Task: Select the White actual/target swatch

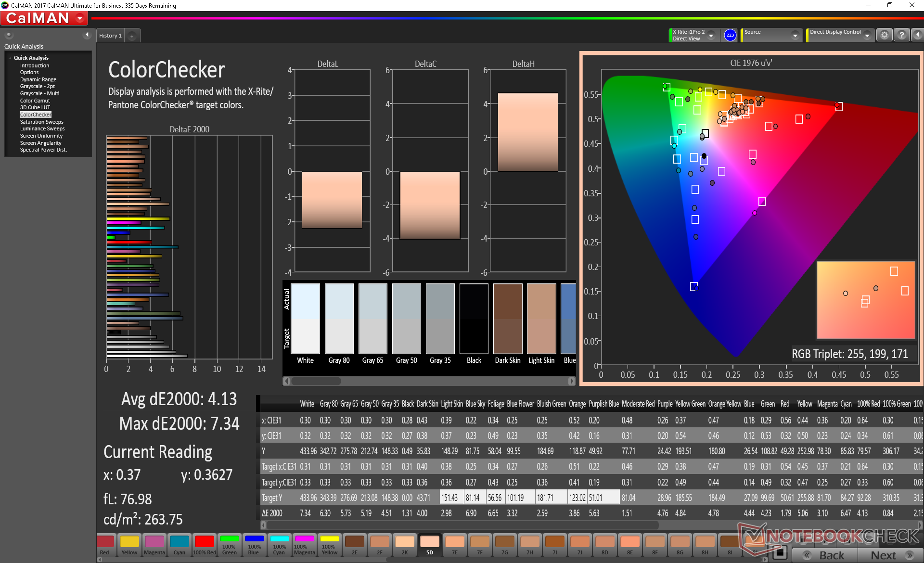Action: (305, 319)
